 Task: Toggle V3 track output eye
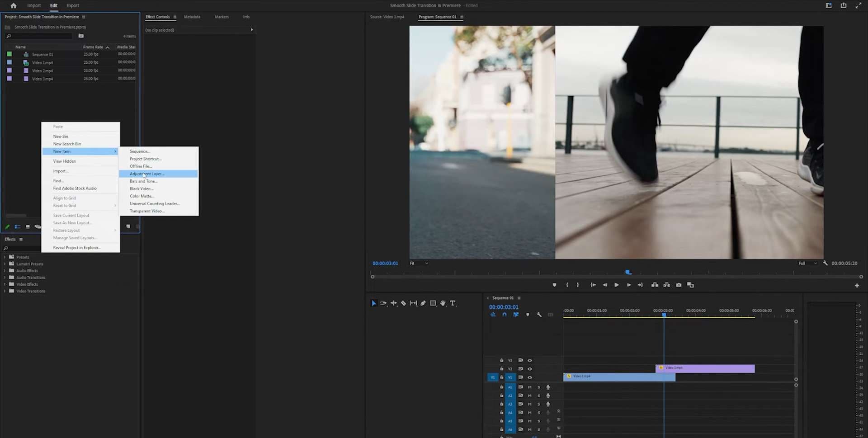click(530, 360)
